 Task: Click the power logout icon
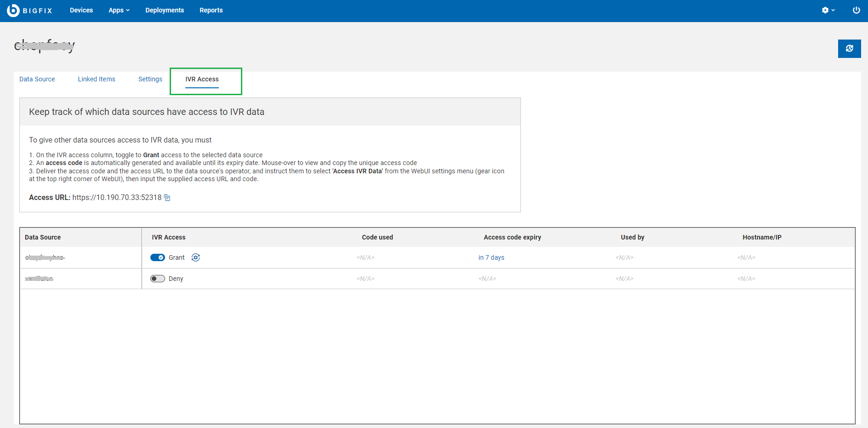coord(856,10)
